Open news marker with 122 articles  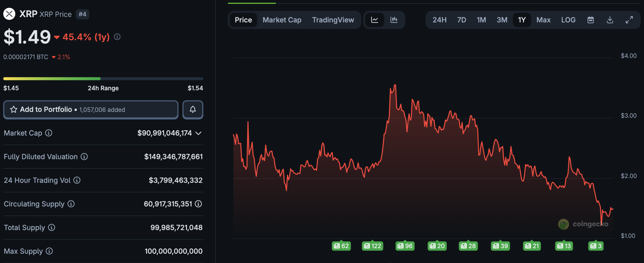tap(373, 246)
